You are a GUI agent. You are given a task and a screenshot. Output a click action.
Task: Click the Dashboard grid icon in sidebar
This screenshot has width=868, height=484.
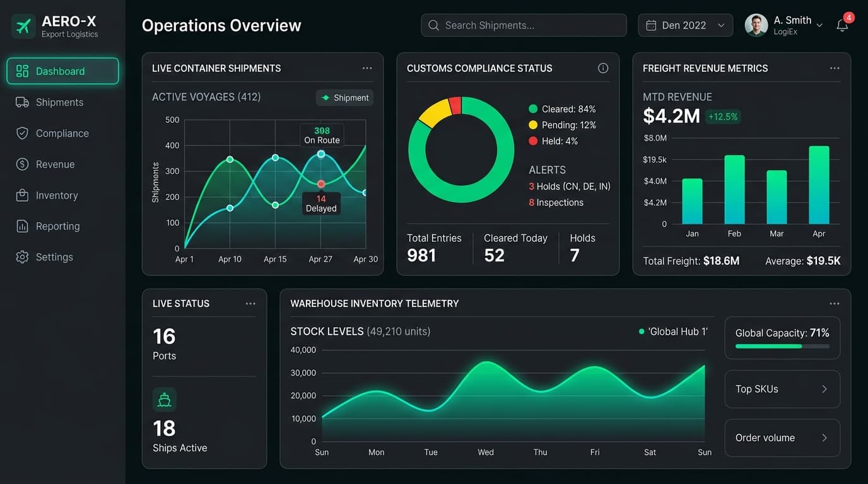[22, 71]
